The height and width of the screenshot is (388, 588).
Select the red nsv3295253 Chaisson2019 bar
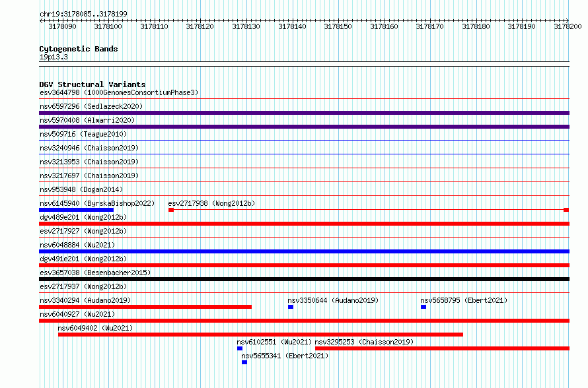point(443,348)
